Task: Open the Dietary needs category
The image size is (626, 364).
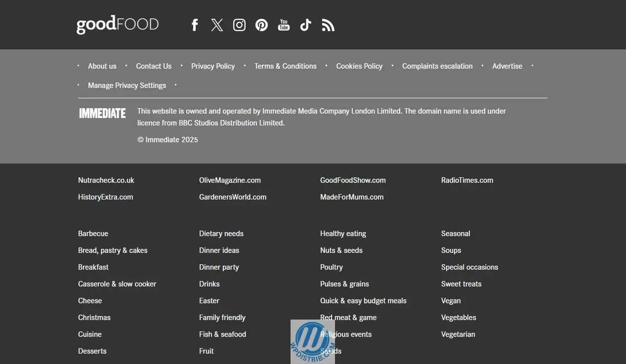Action: (x=221, y=234)
